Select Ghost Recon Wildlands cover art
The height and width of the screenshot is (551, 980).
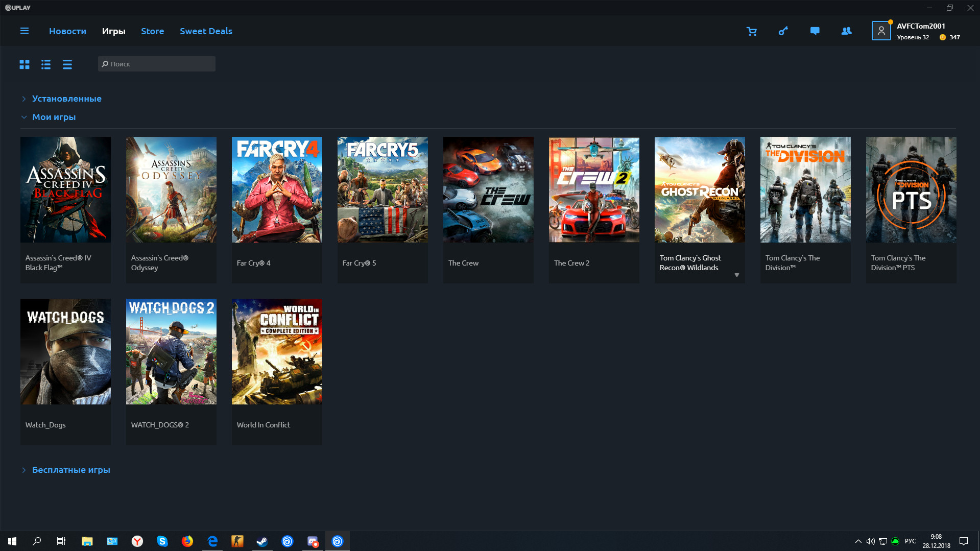(x=700, y=189)
